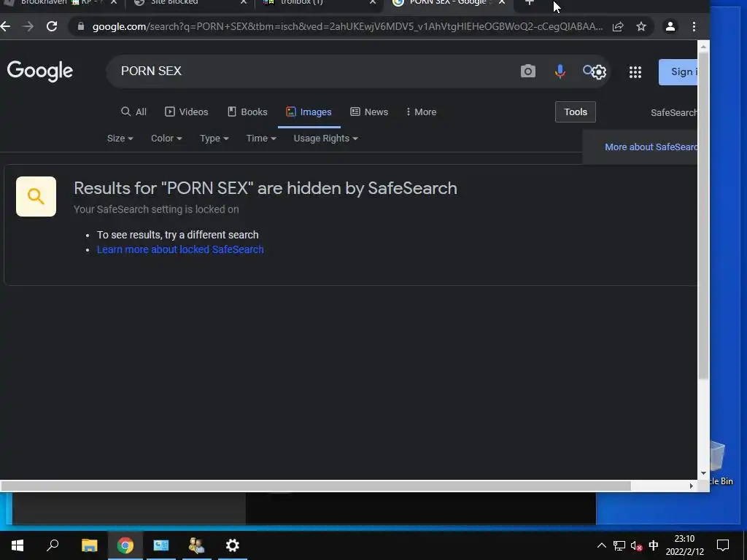Image resolution: width=747 pixels, height=560 pixels.
Task: Open the taskbar clock showing 23:10
Action: tap(684, 545)
